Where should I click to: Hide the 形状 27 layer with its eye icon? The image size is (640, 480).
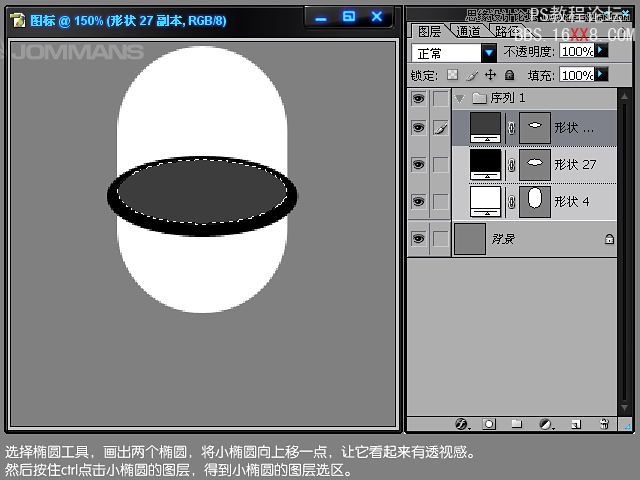(418, 164)
